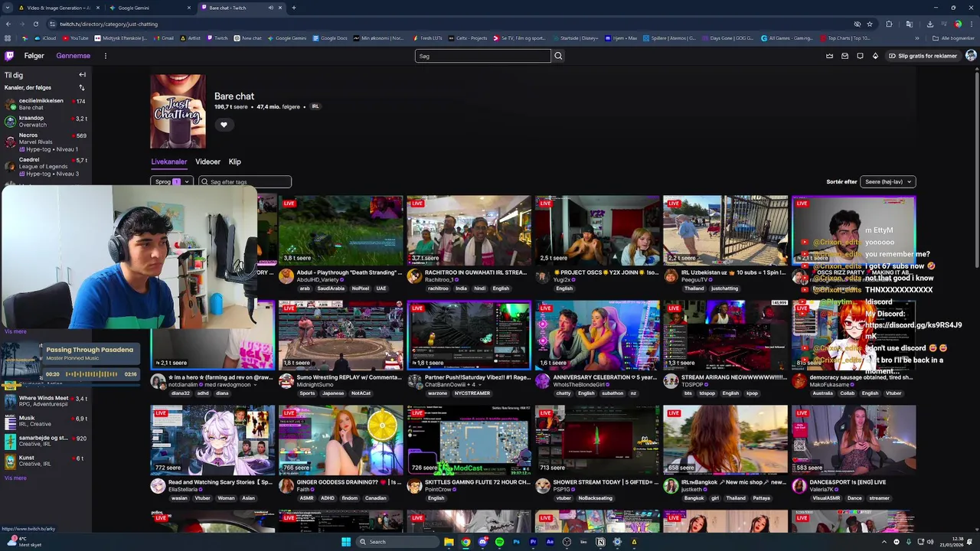This screenshot has width=980, height=551.
Task: Open Photoshop from taskbar
Action: [516, 542]
